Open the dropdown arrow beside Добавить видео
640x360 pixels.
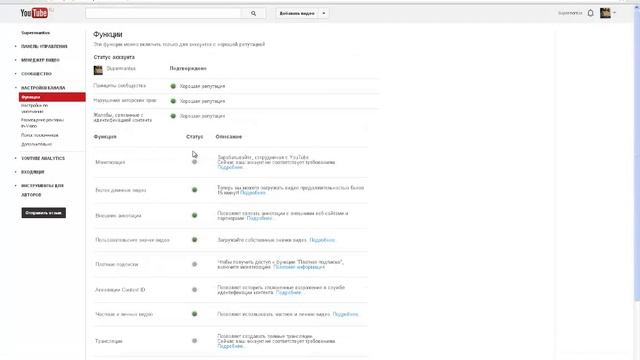[324, 13]
